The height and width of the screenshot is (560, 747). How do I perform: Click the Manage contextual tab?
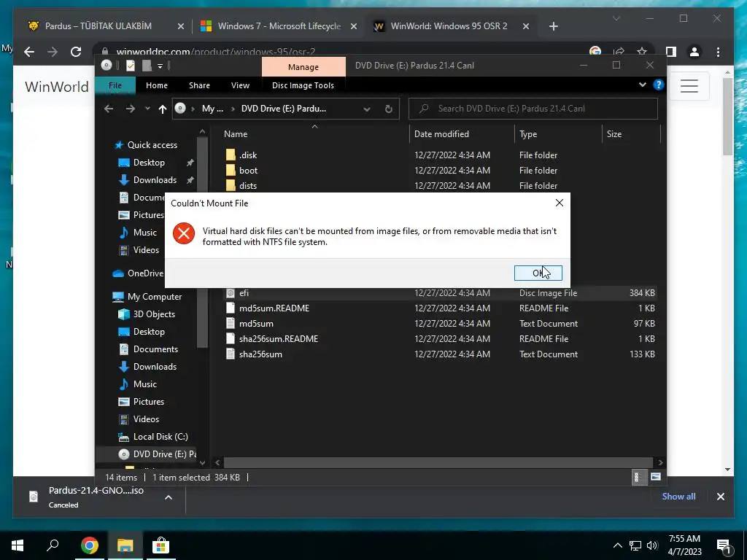point(303,66)
